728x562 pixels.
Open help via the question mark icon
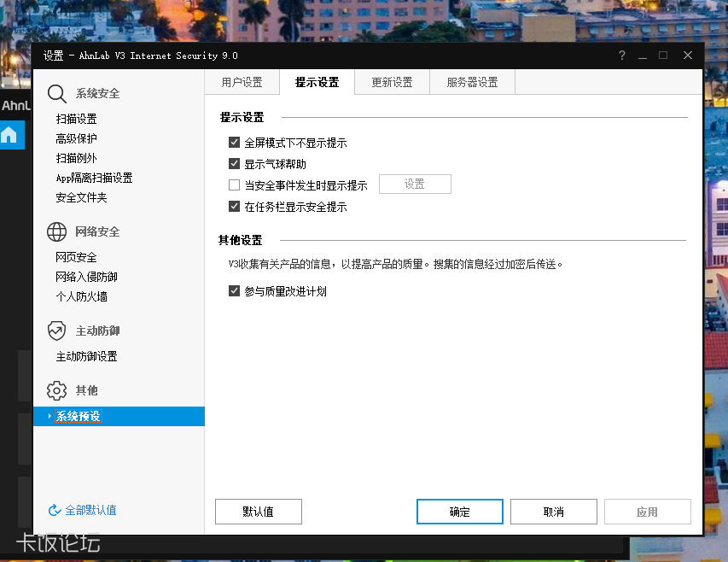pyautogui.click(x=621, y=56)
